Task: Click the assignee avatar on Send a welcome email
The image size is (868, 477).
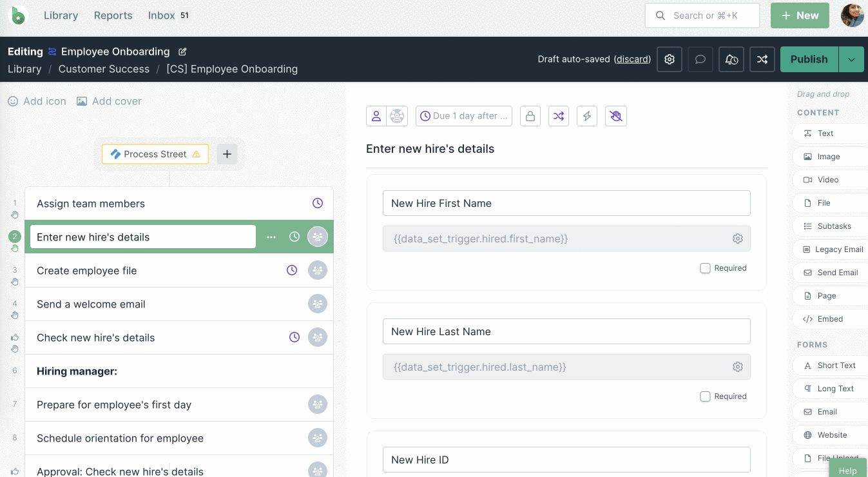Action: coord(317,304)
